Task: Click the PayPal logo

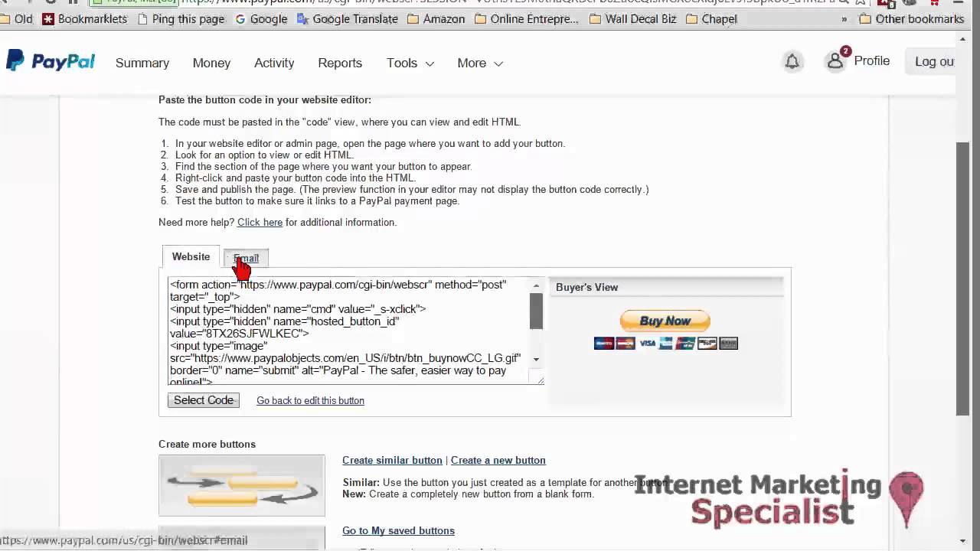Action: click(51, 61)
